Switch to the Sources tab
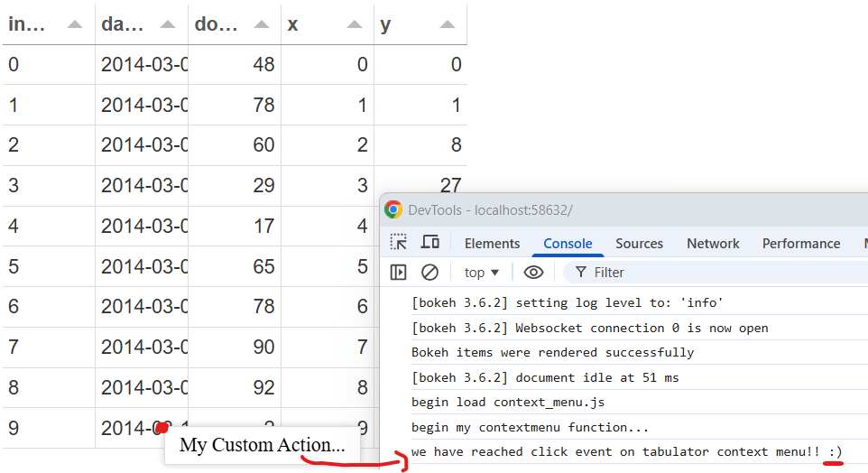 pyautogui.click(x=639, y=244)
